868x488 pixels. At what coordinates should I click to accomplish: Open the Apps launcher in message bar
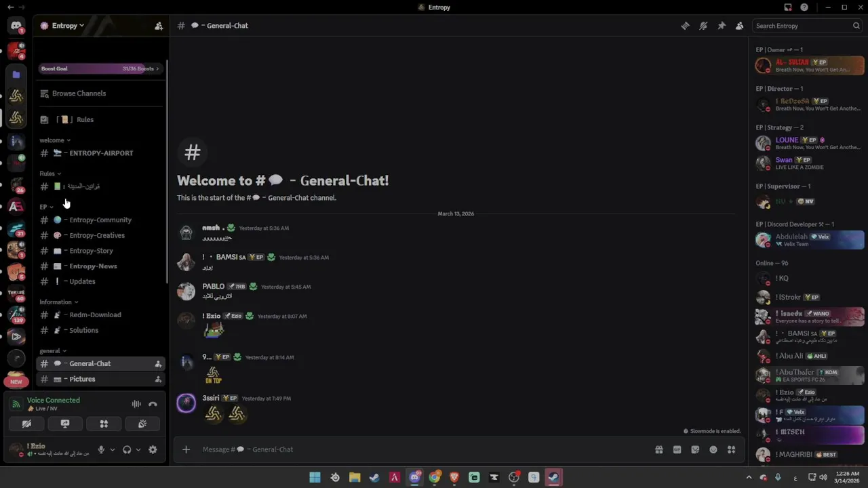(731, 449)
